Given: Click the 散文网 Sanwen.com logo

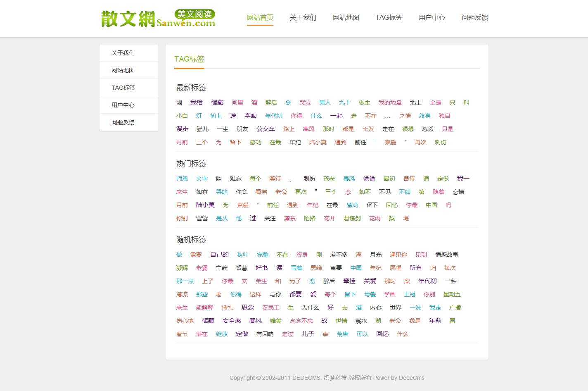Looking at the screenshot, I should (158, 19).
